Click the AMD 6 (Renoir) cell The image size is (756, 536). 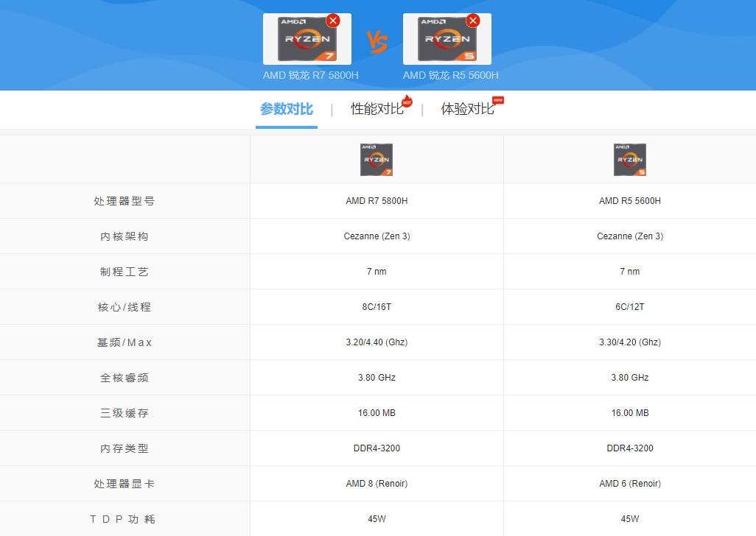[630, 484]
